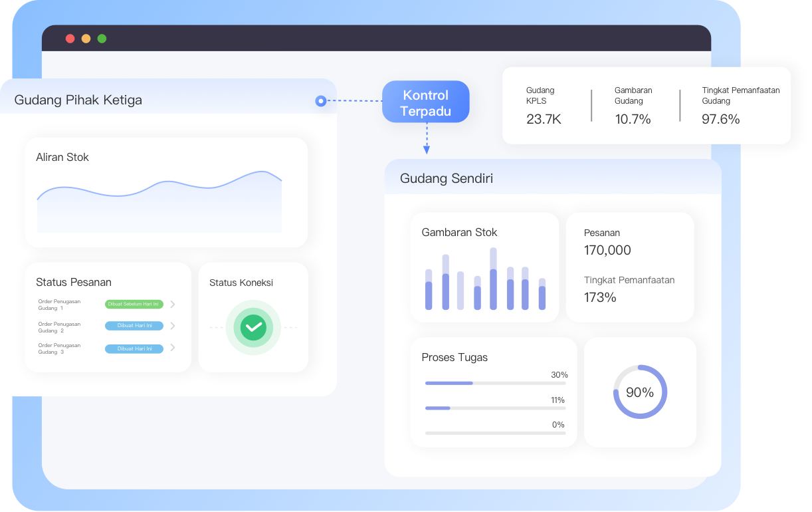The width and height of the screenshot is (812, 512).
Task: Click the Aliran Stok line chart
Action: pyautogui.click(x=159, y=201)
